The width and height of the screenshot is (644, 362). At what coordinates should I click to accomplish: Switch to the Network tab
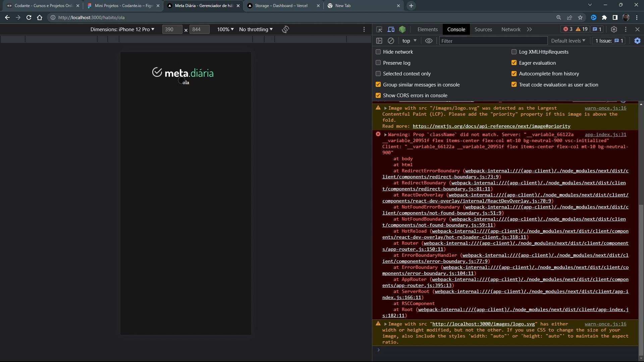click(x=511, y=29)
